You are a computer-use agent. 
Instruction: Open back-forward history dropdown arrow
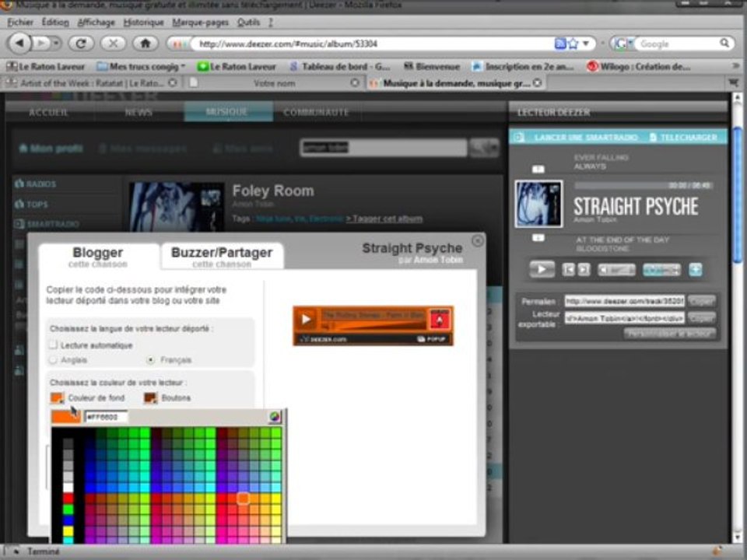click(57, 44)
